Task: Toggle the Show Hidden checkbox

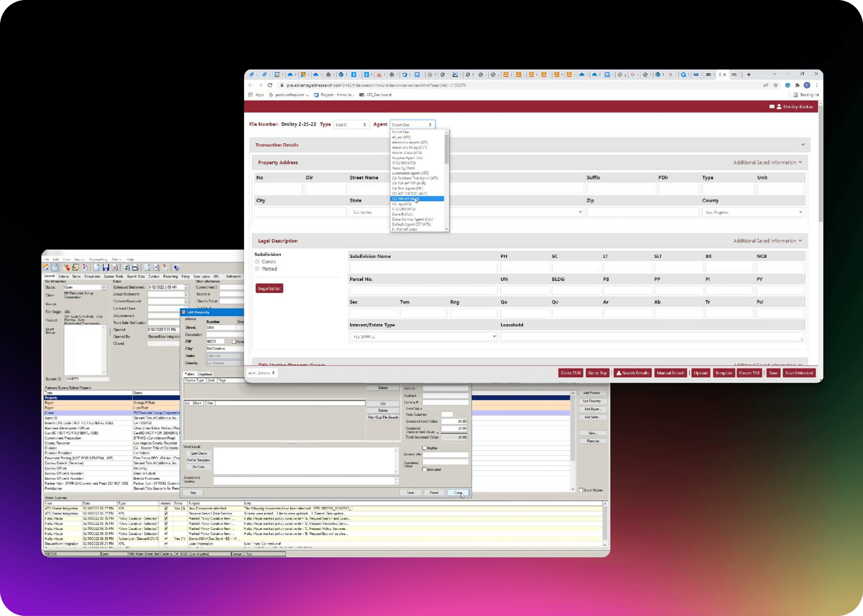Action: 581,490
